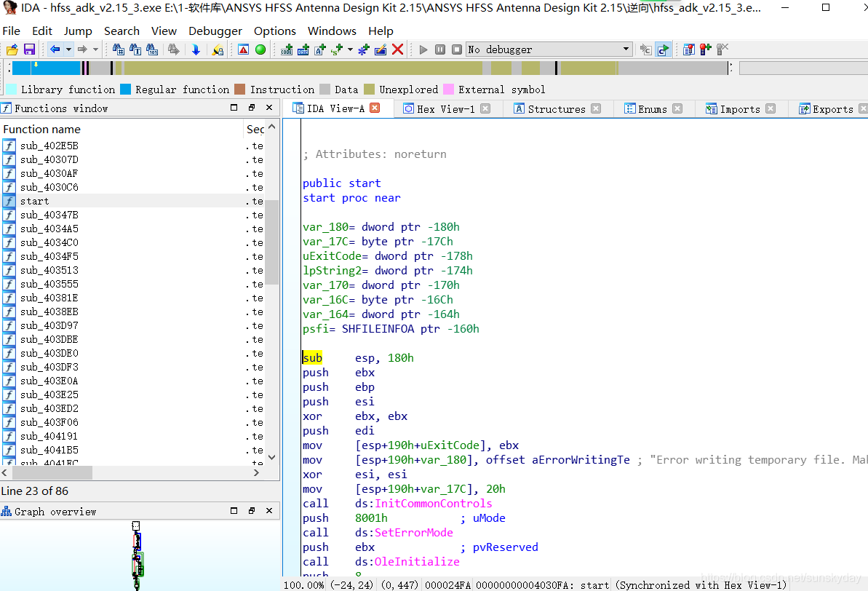Click the highlighter with lock icon
Screen dimensions: 868x591
[218, 49]
